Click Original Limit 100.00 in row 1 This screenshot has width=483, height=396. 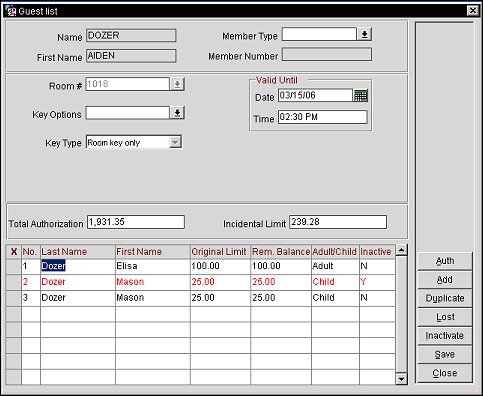tap(220, 266)
